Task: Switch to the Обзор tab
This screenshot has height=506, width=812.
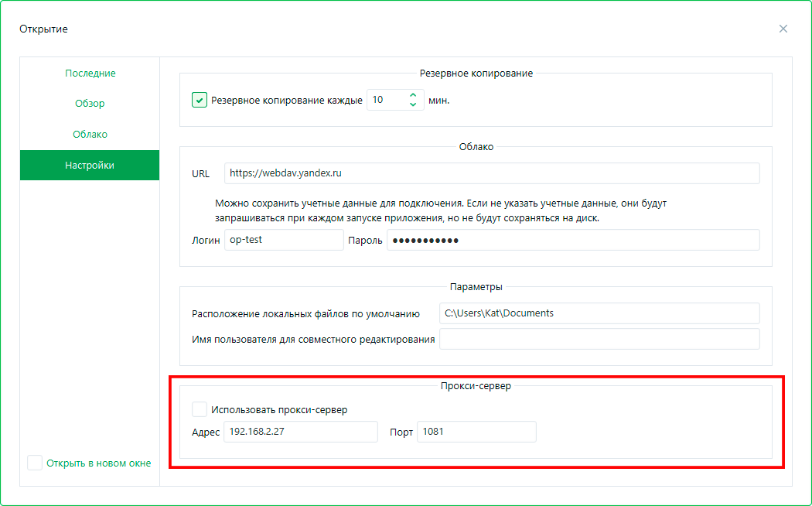Action: [x=90, y=104]
